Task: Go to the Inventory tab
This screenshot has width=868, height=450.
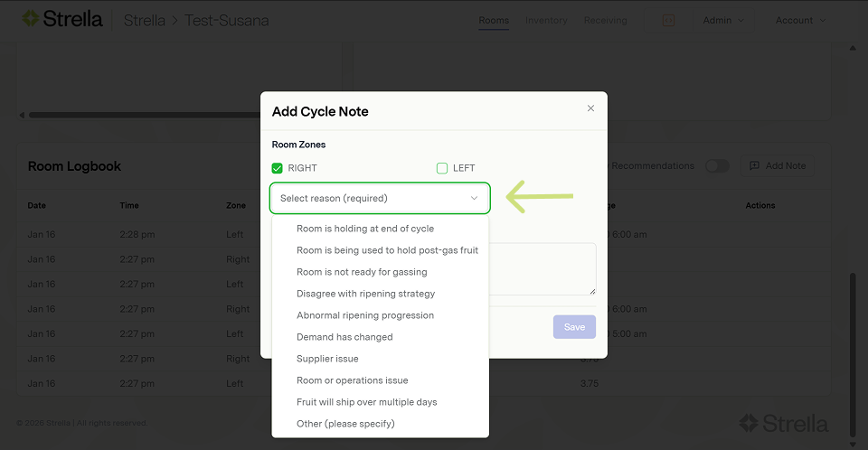Action: pyautogui.click(x=546, y=20)
